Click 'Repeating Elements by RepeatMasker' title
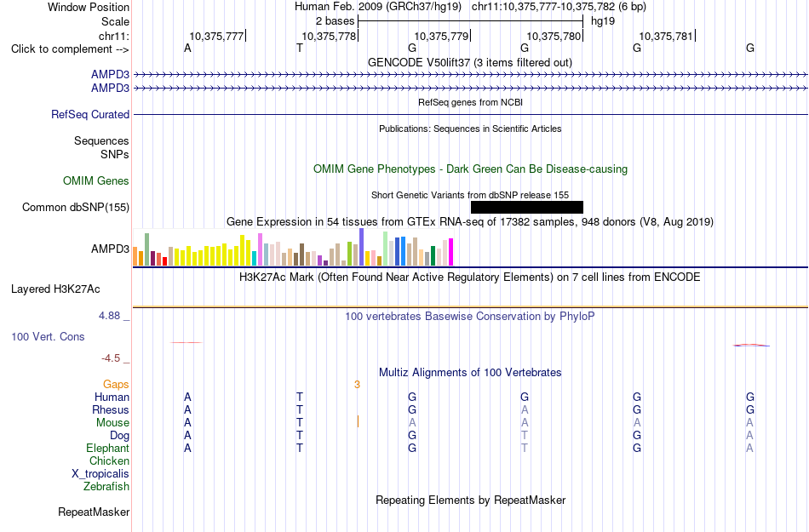This screenshot has height=532, width=809. pos(471,500)
